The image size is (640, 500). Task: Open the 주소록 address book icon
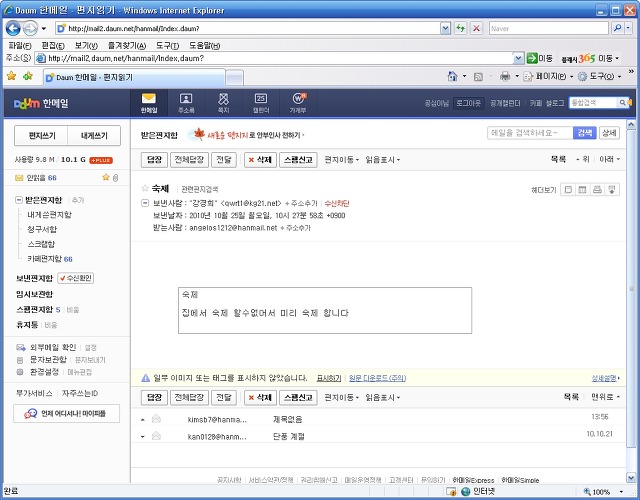186,103
